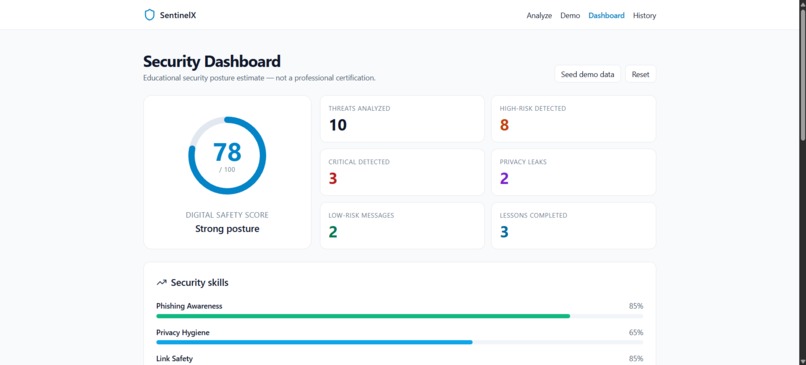Click the Strong posture label
The height and width of the screenshot is (365, 806).
[227, 229]
